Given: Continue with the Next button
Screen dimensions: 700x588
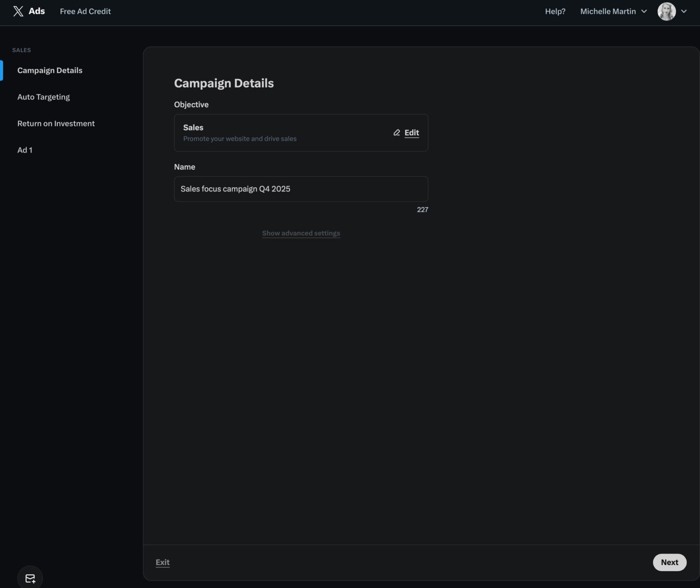Looking at the screenshot, I should pyautogui.click(x=669, y=562).
